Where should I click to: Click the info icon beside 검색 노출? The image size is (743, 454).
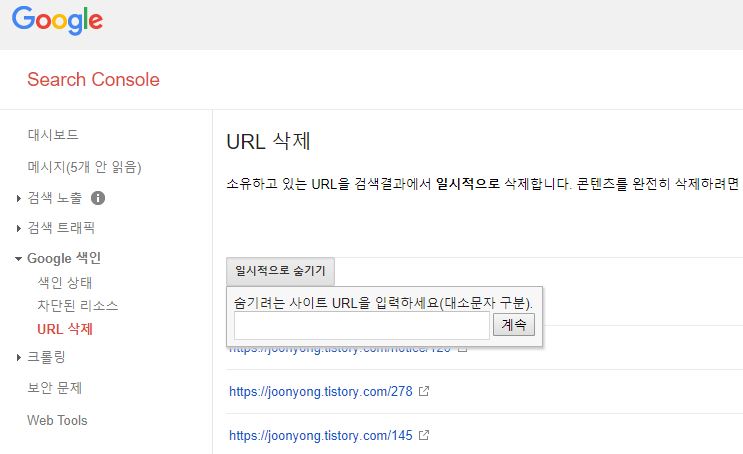tap(98, 198)
